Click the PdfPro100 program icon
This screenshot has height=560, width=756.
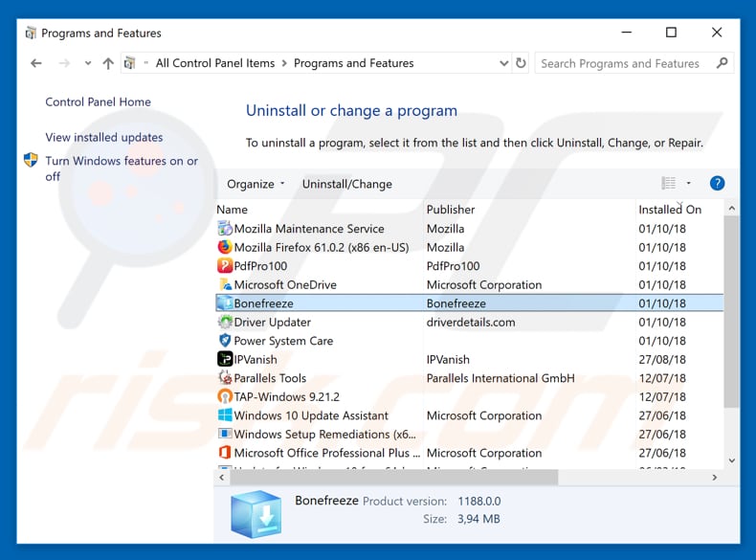coord(225,266)
